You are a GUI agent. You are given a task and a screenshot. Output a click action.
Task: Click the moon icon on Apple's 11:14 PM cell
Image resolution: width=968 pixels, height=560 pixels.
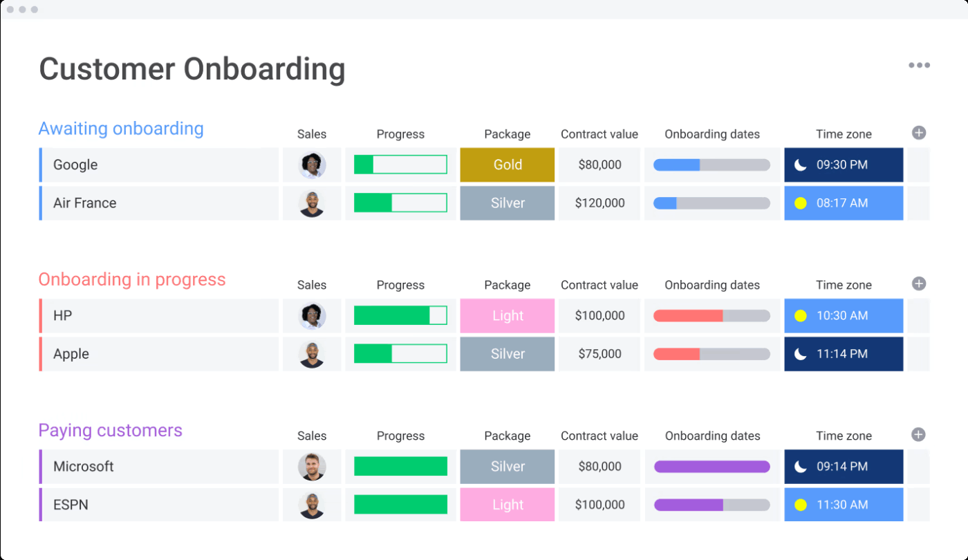tap(801, 354)
